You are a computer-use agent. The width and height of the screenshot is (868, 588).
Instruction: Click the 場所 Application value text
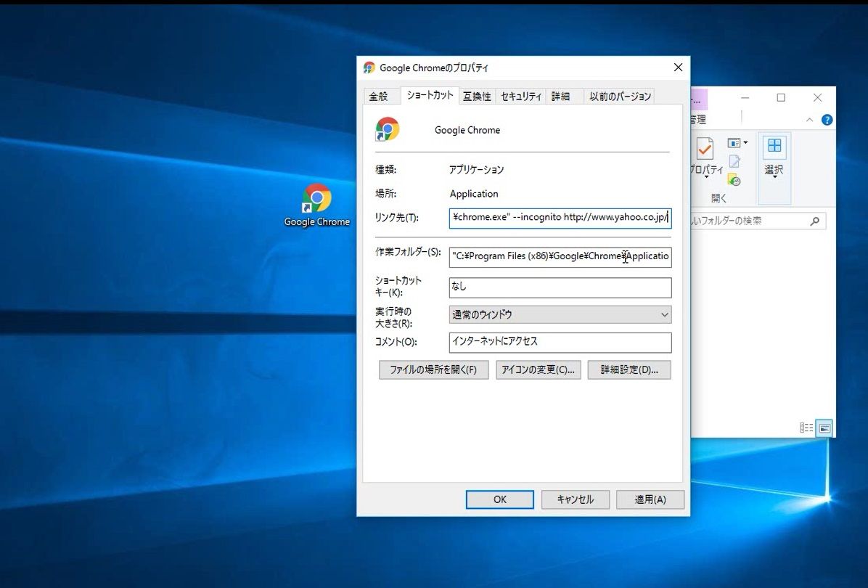click(474, 194)
